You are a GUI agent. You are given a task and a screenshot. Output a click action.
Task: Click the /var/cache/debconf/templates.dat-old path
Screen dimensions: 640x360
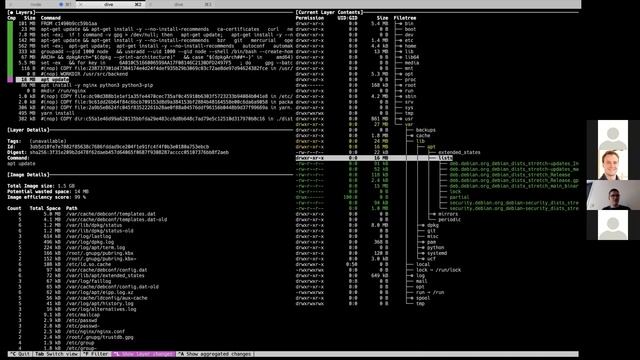pos(116,220)
